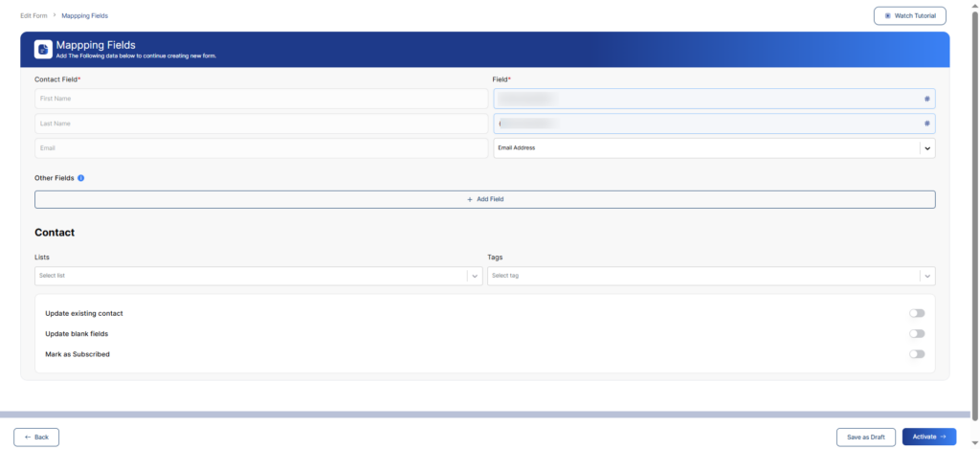Viewport: 980px width, 449px height.
Task: Enable the Update existing contact toggle
Action: pos(917,313)
